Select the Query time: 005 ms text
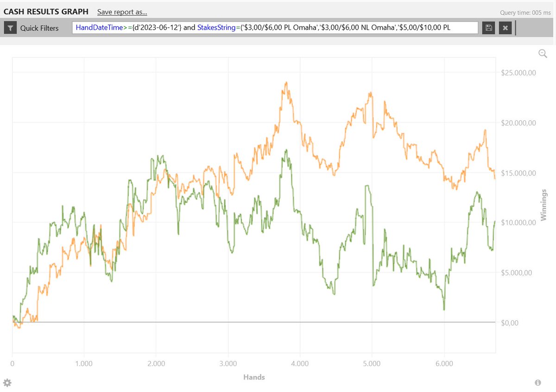This screenshot has height=392, width=556. coord(525,13)
